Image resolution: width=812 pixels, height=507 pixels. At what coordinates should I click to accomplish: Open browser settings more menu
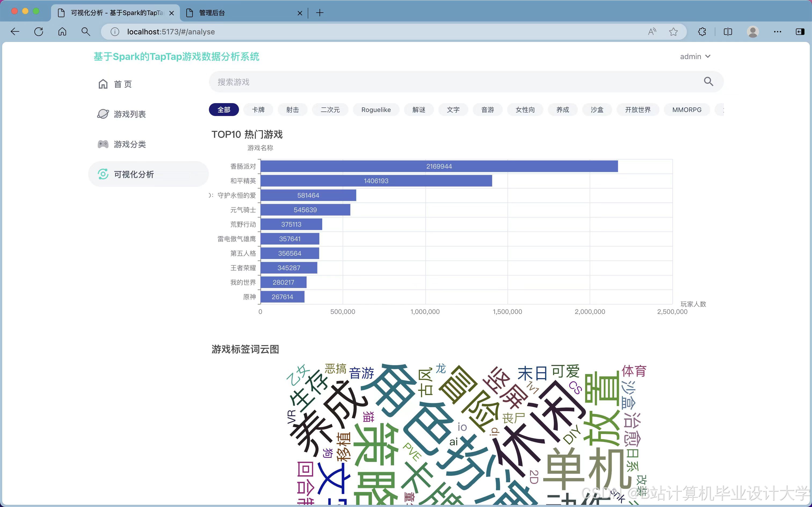pyautogui.click(x=777, y=32)
